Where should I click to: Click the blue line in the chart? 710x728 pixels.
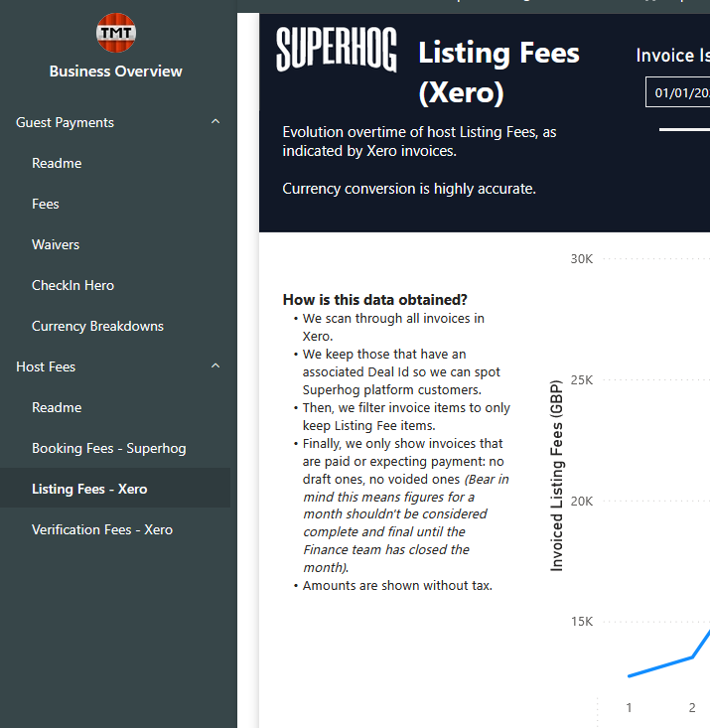pyautogui.click(x=660, y=666)
